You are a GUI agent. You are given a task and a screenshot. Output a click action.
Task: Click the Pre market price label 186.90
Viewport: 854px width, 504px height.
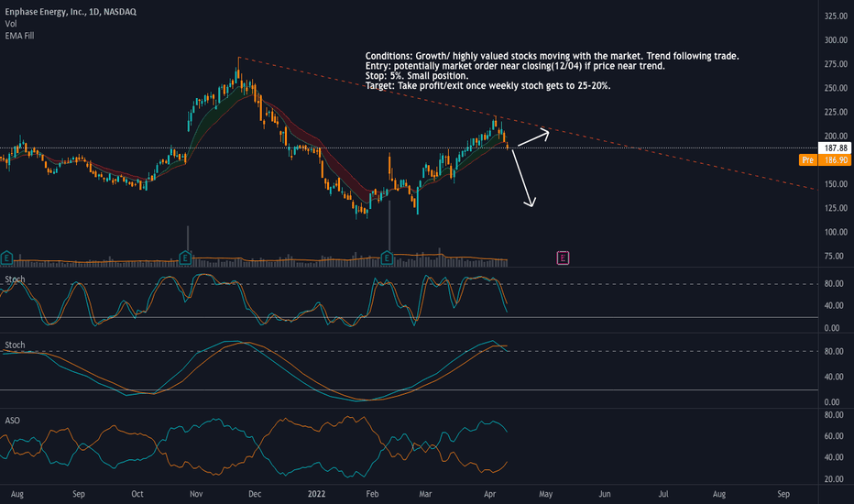[x=825, y=159]
